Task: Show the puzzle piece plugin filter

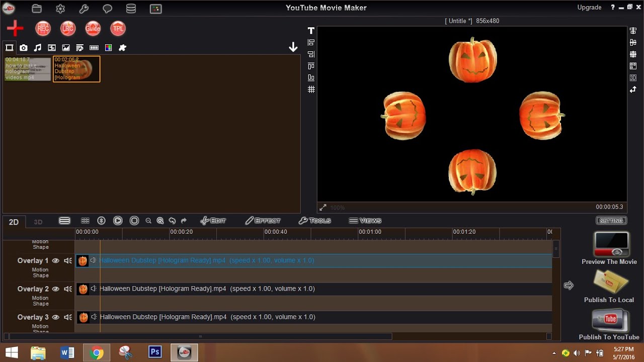Action: [x=122, y=48]
